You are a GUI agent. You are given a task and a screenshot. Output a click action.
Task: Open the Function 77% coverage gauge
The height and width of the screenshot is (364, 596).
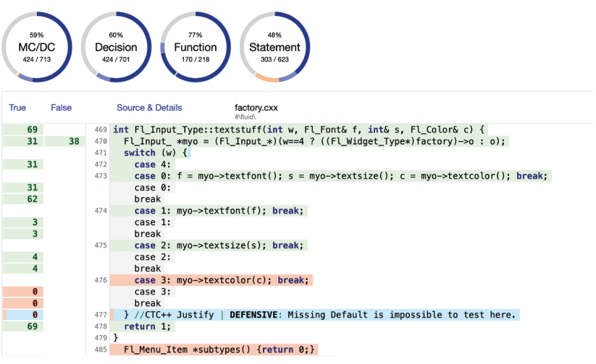[x=195, y=47]
